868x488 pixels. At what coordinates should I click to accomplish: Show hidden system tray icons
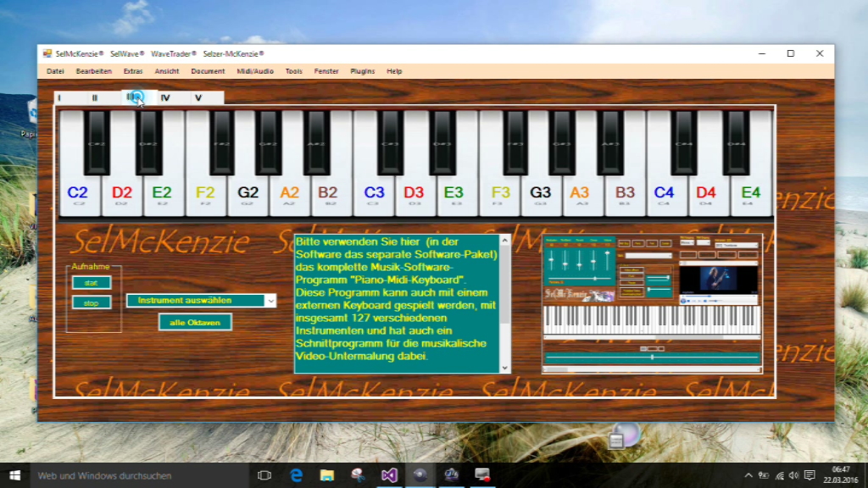point(748,475)
